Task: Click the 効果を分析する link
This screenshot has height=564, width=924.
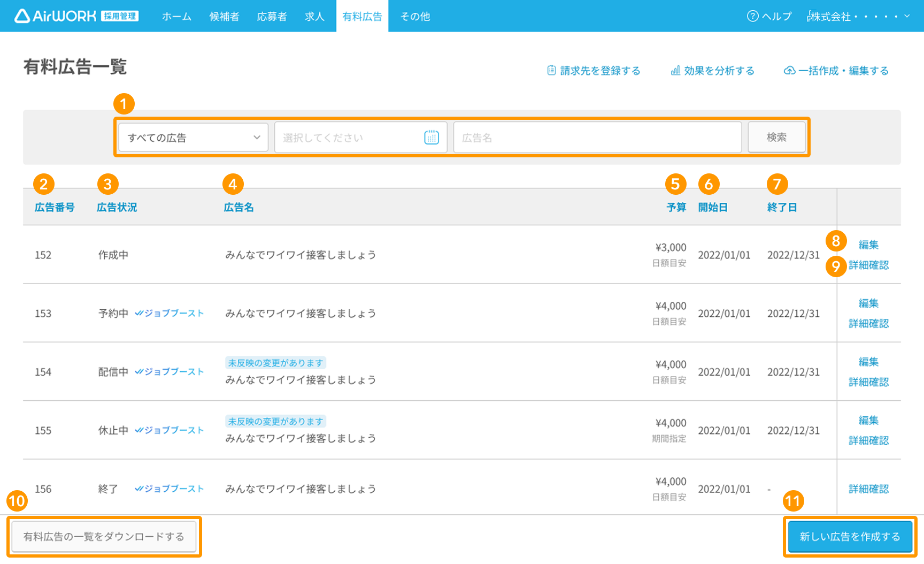Action: 713,71
